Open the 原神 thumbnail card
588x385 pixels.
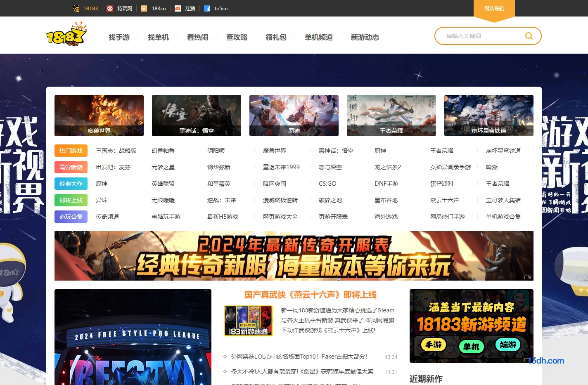coord(294,116)
